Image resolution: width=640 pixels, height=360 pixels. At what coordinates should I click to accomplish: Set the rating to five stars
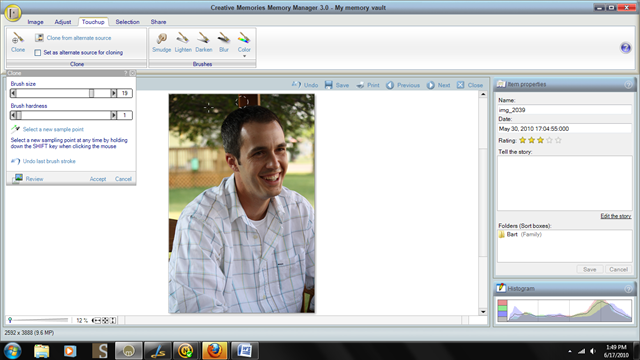558,140
